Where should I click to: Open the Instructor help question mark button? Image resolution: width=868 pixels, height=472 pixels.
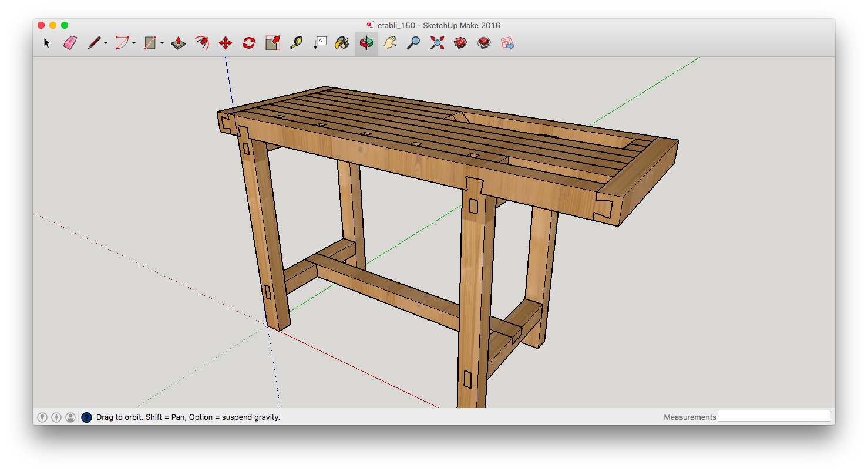click(86, 417)
